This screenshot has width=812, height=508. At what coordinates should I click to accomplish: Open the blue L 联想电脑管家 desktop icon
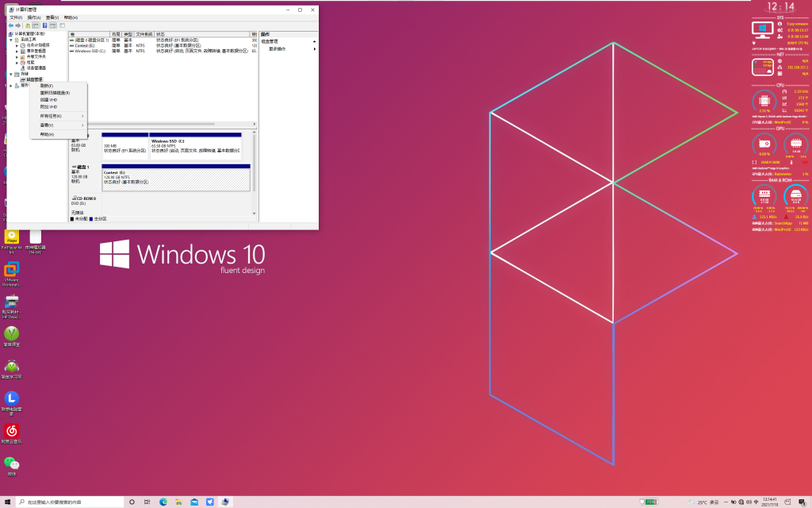click(11, 402)
